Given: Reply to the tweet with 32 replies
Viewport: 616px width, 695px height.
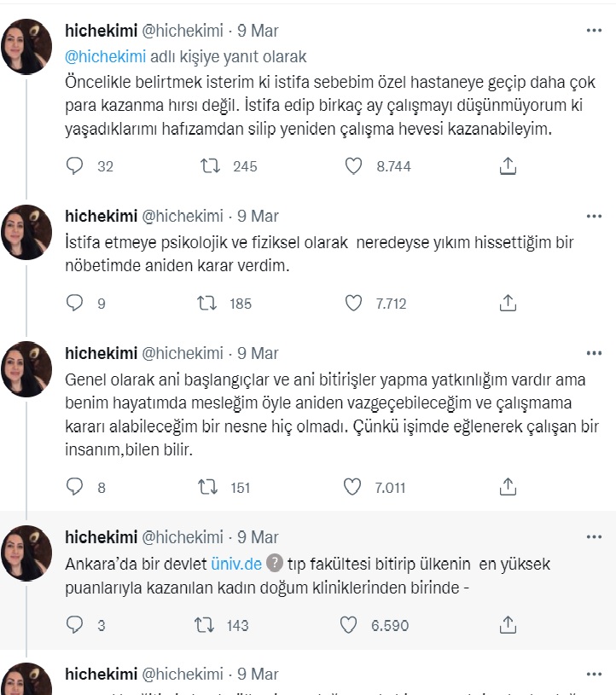Looking at the screenshot, I should 75,166.
